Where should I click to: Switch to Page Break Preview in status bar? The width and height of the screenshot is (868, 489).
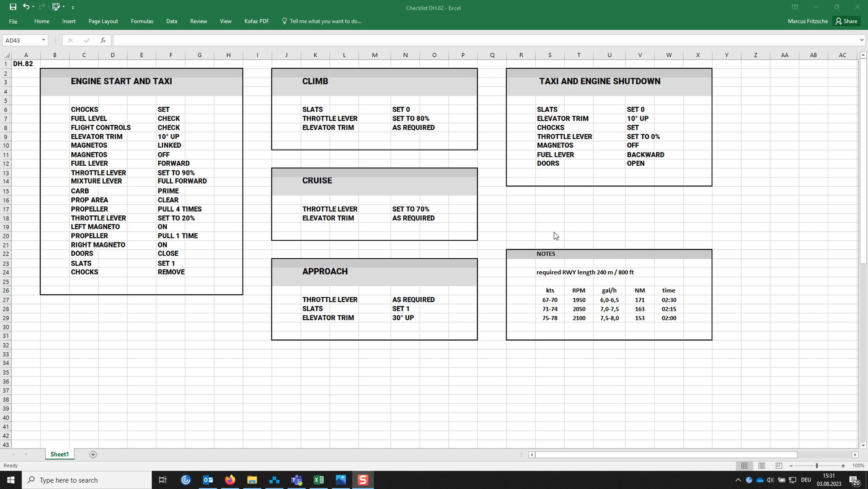779,465
